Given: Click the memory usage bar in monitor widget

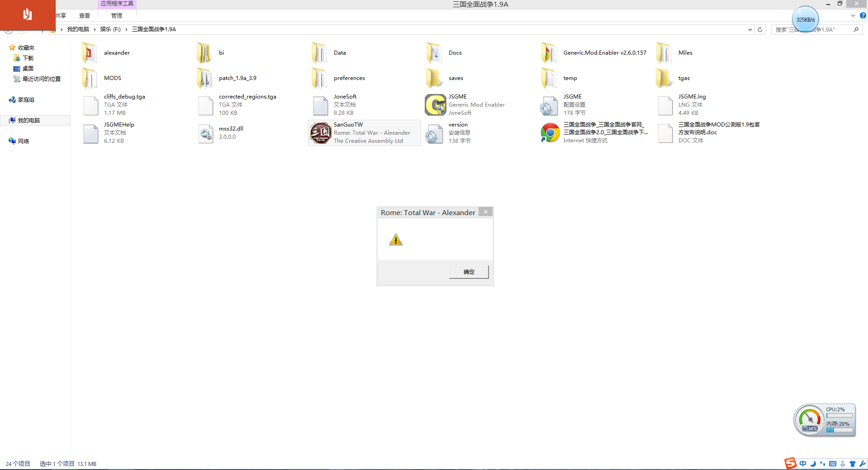Looking at the screenshot, I should click(840, 430).
